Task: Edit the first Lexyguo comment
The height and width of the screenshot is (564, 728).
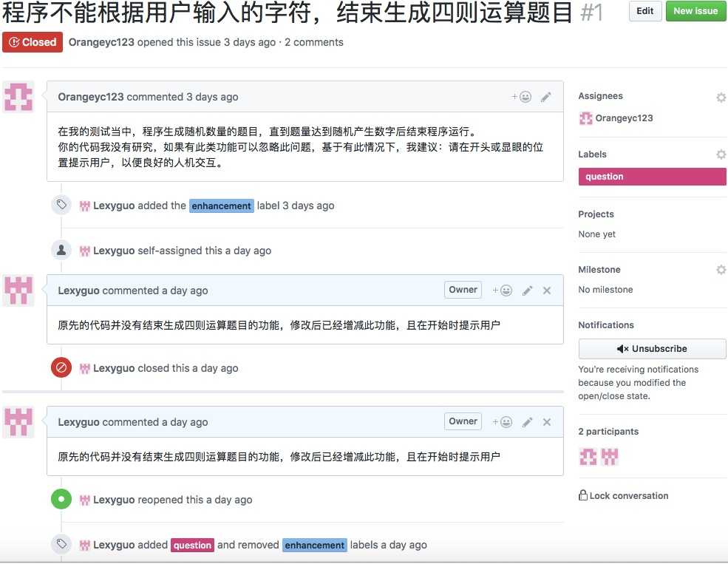Action: click(x=527, y=291)
